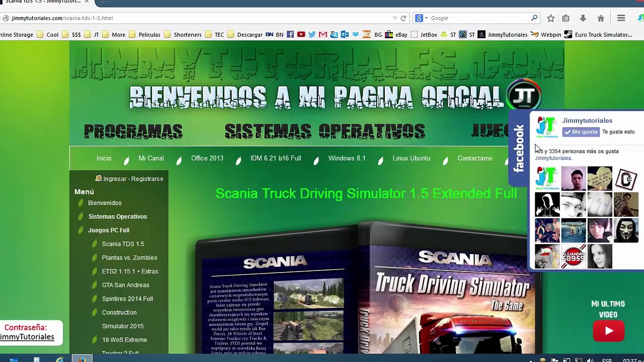
Task: Click the Anonymous mask profile thumbnail
Action: (626, 231)
